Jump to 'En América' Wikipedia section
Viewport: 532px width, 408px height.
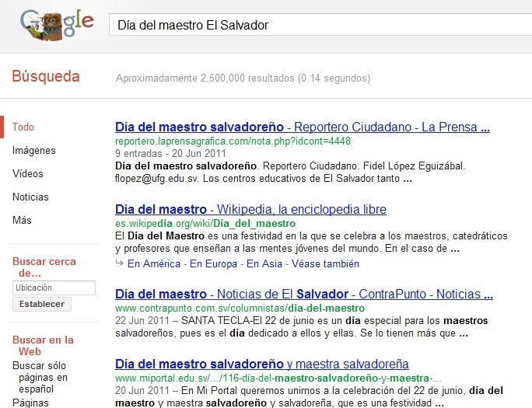point(154,263)
